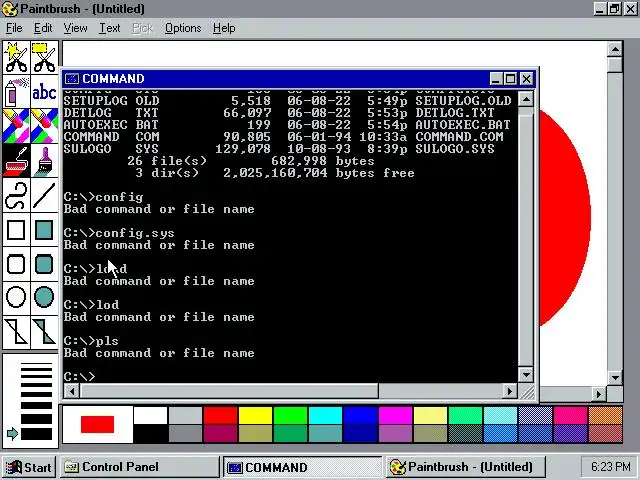The image size is (640, 480).
Task: Click the Start button
Action: (29, 467)
